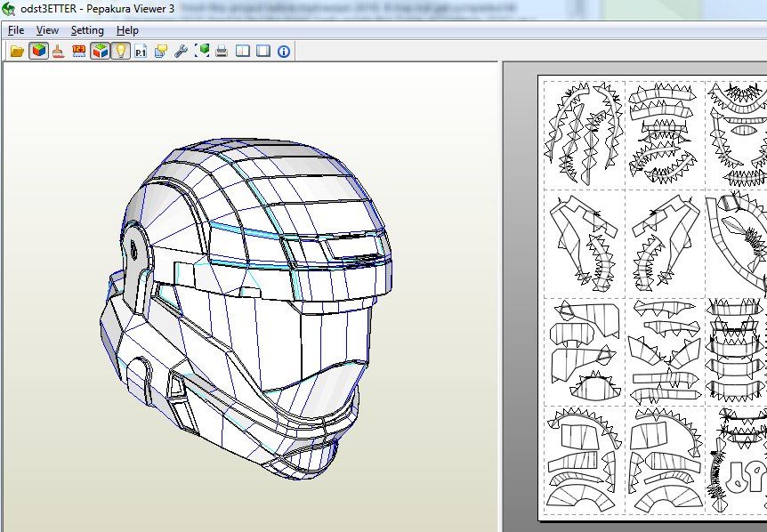Viewport: 767px width, 532px height.
Task: Open the Help menu
Action: [127, 30]
